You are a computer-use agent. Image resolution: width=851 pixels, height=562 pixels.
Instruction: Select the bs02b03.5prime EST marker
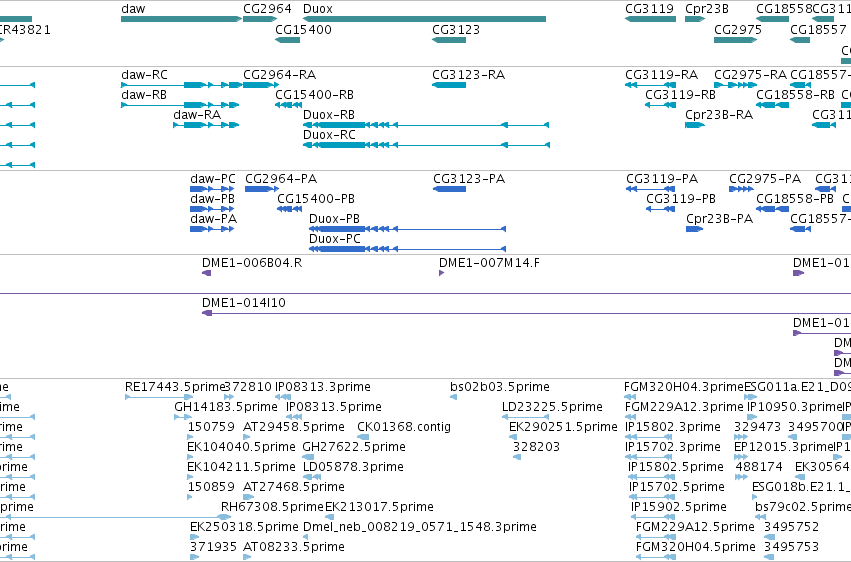[453, 398]
